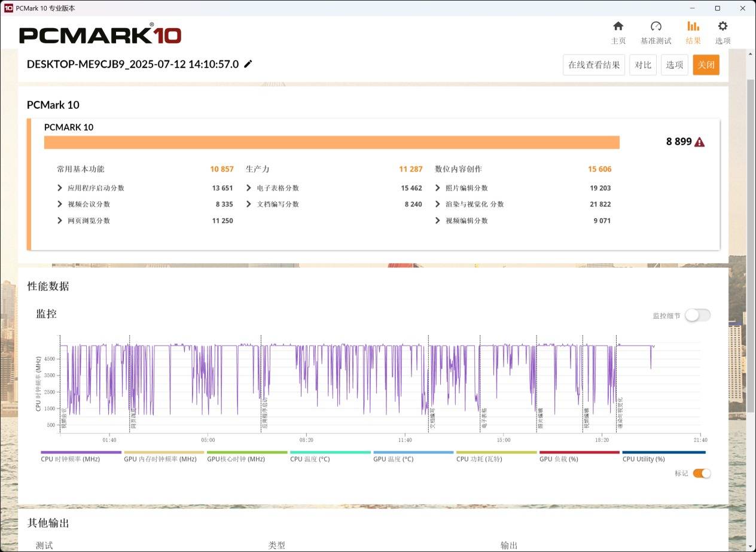Viewport: 756px width, 552px height.
Task: Expand 照片编辑分数 row
Action: point(438,188)
